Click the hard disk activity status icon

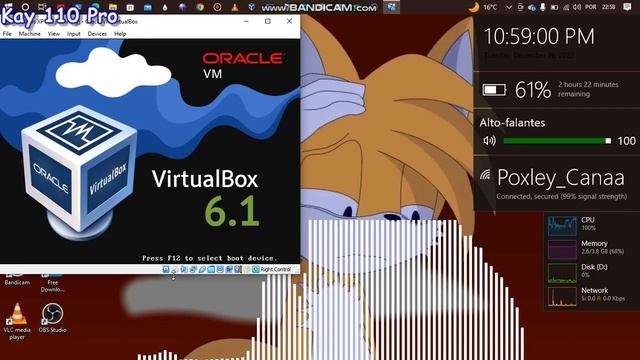166,269
